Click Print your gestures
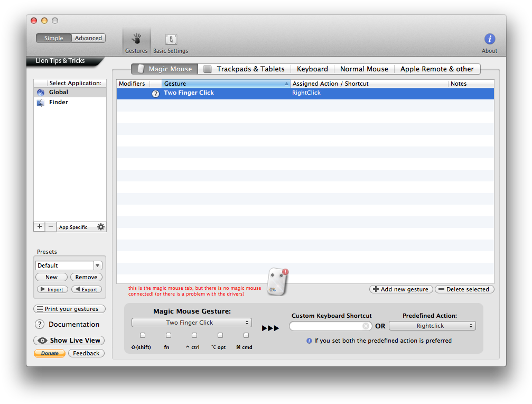 coord(69,309)
